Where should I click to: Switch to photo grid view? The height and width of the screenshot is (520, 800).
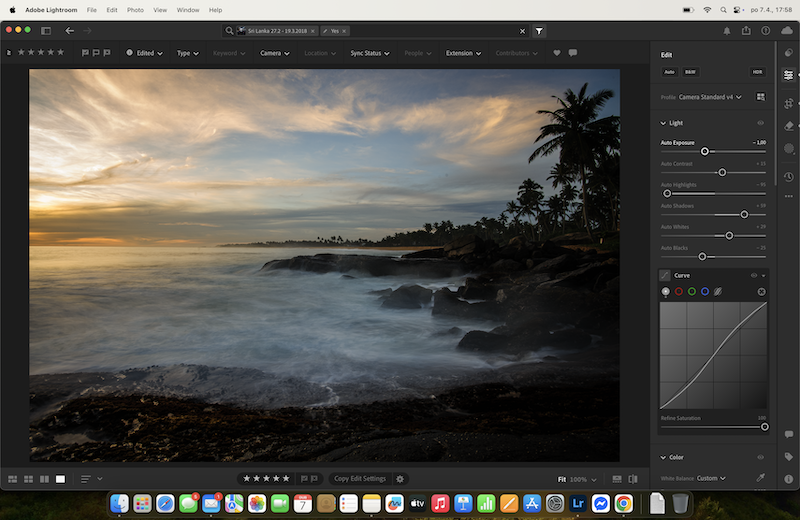pos(13,479)
